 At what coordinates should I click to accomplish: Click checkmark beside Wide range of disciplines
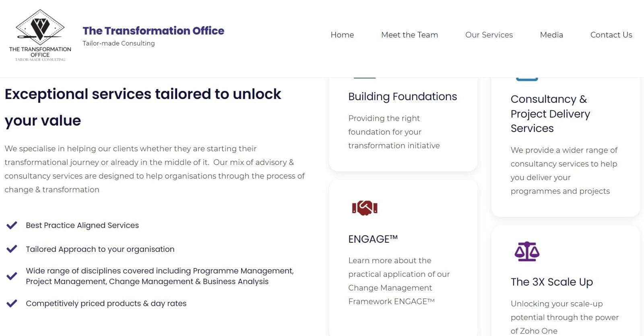click(12, 276)
